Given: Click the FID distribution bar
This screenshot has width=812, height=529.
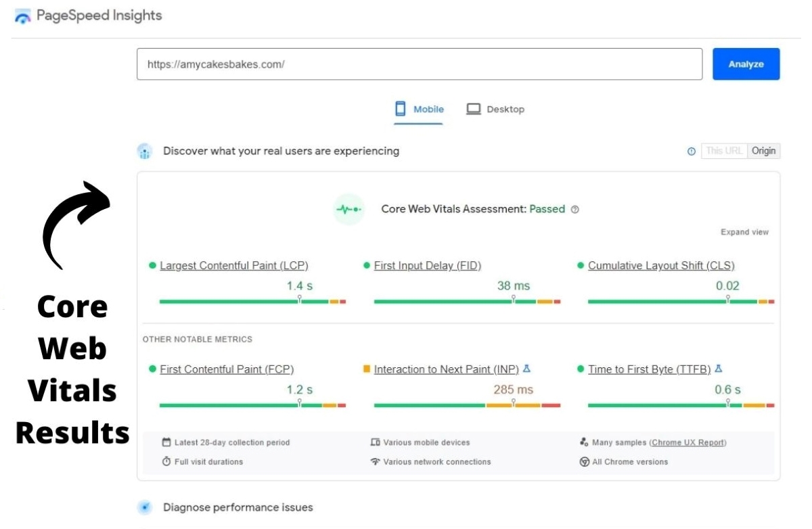Looking at the screenshot, I should [467, 302].
